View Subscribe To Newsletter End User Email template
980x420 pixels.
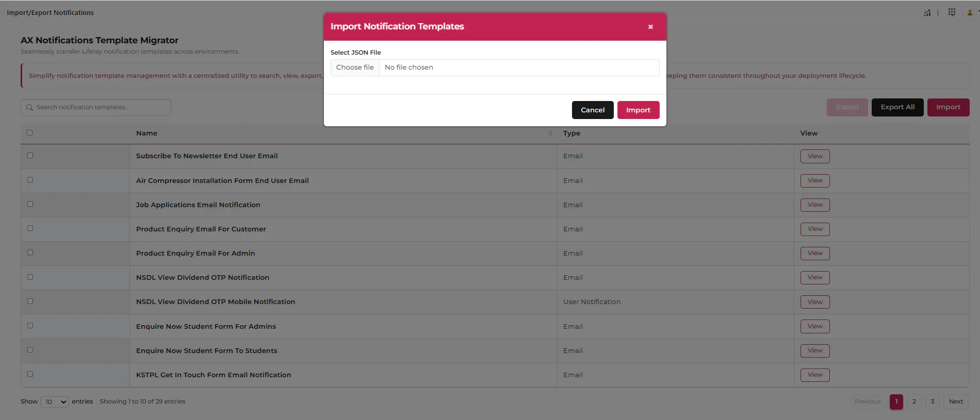click(x=815, y=156)
